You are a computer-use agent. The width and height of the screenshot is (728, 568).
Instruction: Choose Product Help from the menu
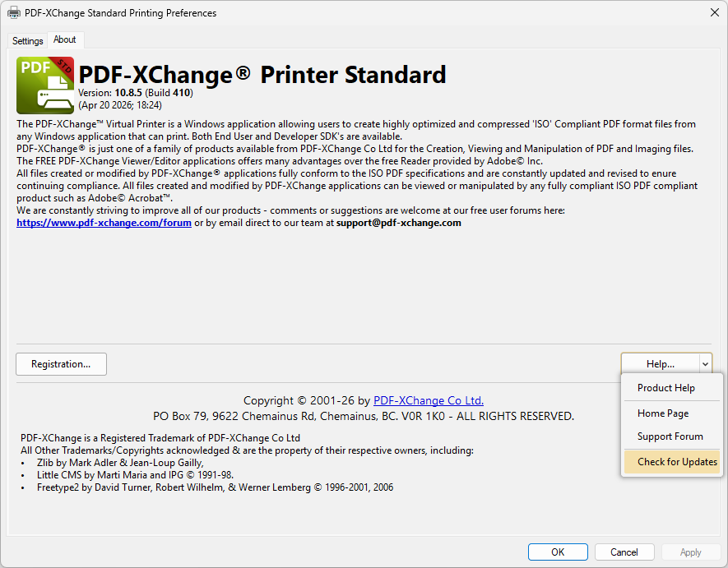pos(672,388)
